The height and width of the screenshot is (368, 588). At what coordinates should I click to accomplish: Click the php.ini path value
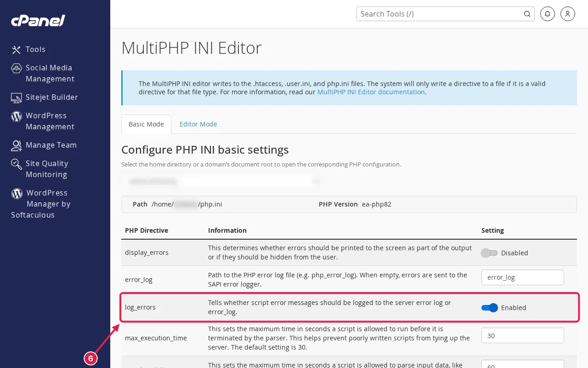pyautogui.click(x=187, y=204)
